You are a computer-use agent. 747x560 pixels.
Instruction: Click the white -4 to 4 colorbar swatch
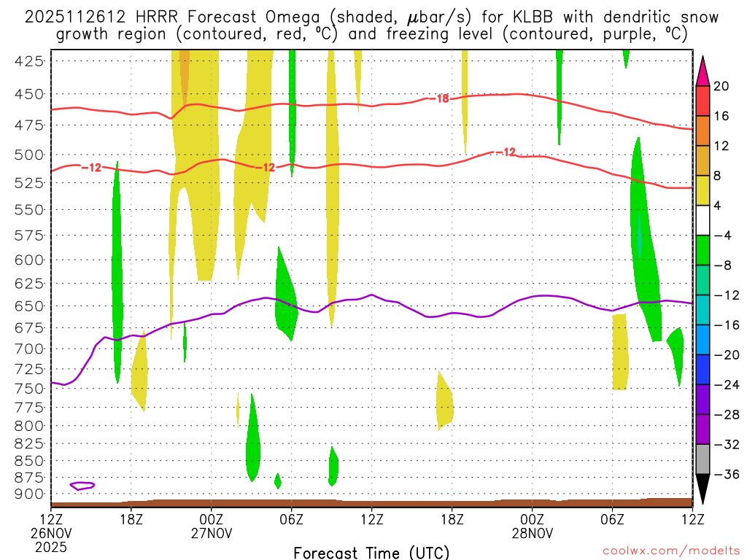point(703,220)
